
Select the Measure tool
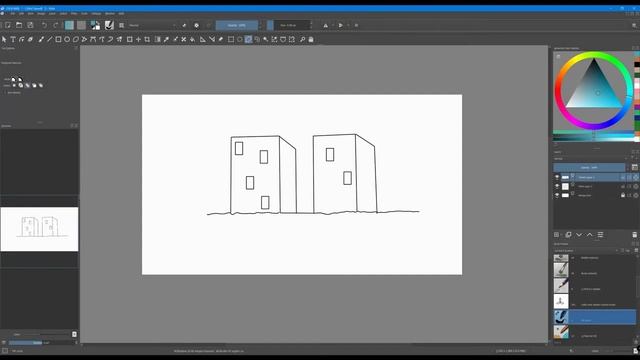click(x=212, y=39)
